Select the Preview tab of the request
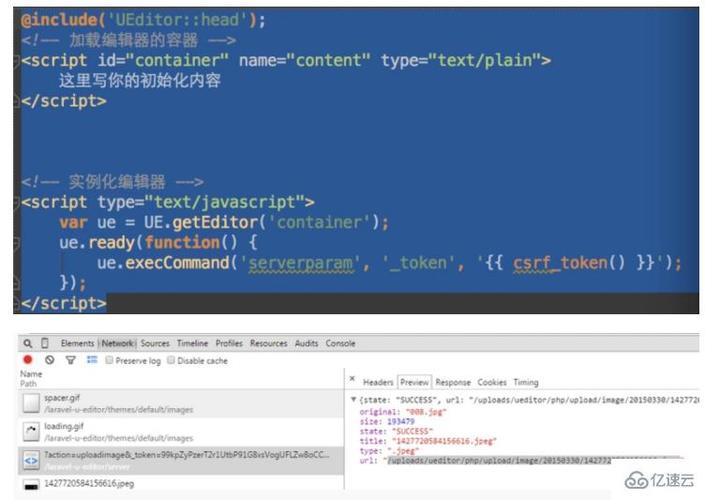The height and width of the screenshot is (500, 705). [x=415, y=382]
